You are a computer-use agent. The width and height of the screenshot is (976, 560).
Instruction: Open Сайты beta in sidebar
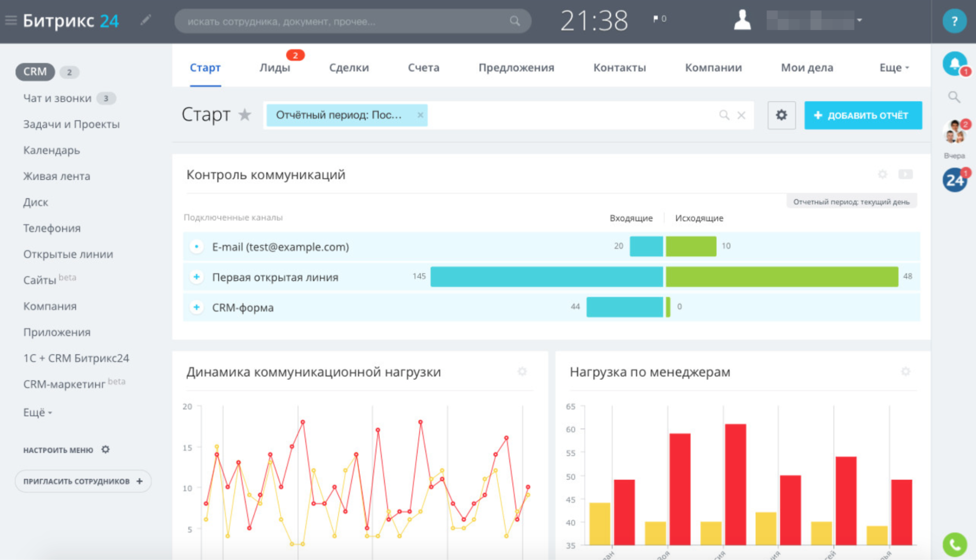tap(49, 280)
